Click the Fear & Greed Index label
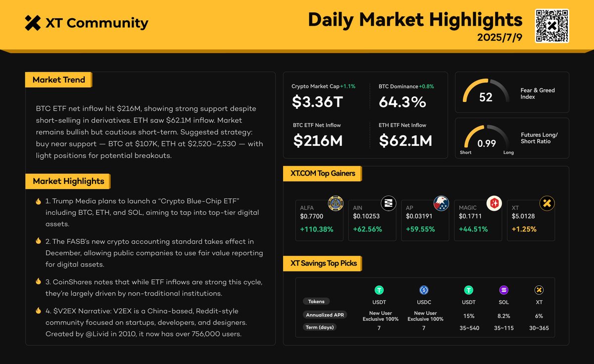Image resolution: width=594 pixels, height=364 pixels. (x=538, y=93)
